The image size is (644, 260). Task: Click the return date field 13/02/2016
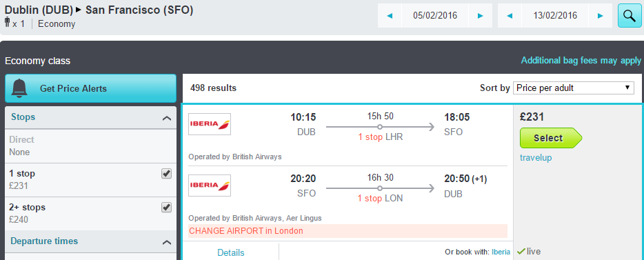[555, 16]
